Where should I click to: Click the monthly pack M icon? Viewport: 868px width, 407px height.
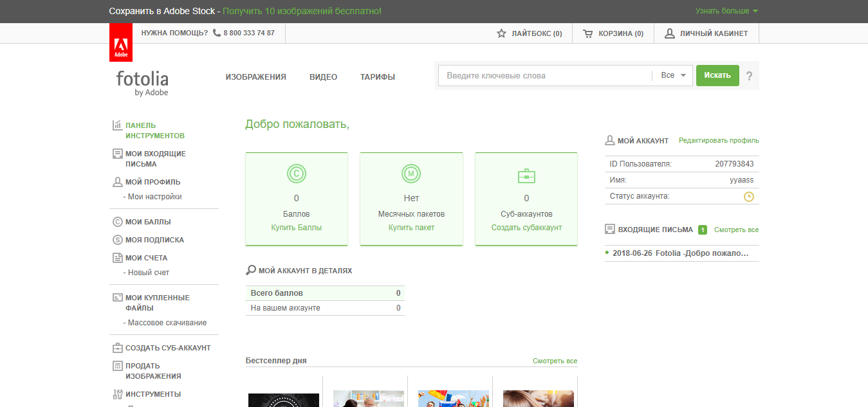click(x=411, y=174)
